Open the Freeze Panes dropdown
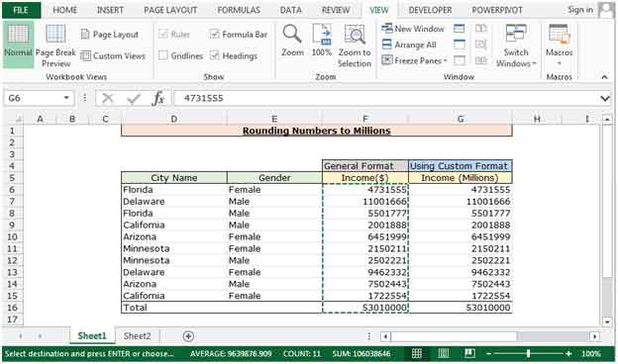 coord(415,60)
